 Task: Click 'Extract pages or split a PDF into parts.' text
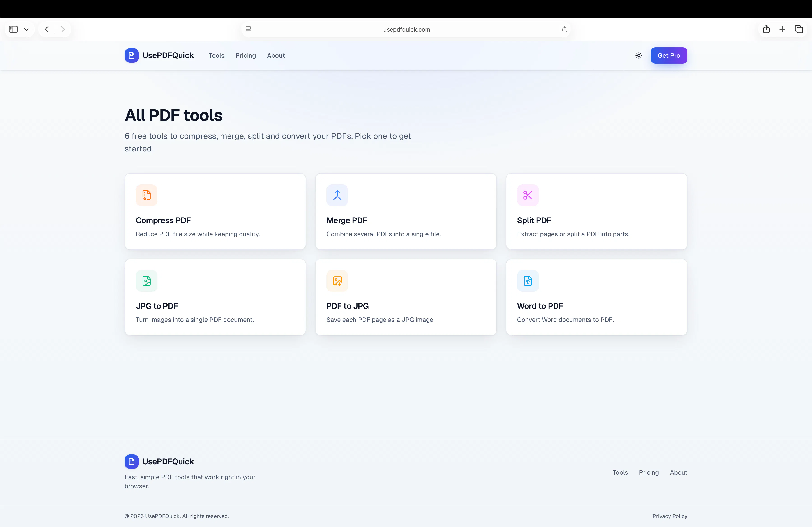[573, 234]
